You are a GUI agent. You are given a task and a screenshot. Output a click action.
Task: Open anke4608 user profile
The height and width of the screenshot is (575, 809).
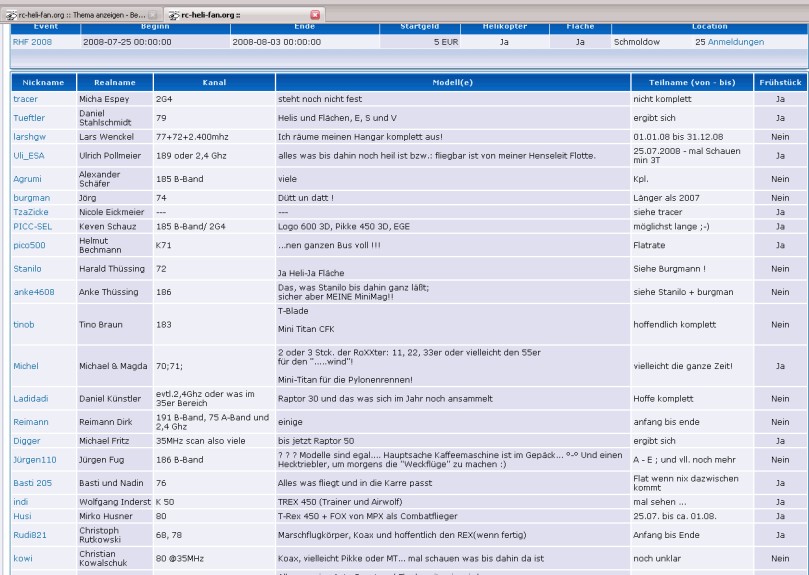(34, 292)
